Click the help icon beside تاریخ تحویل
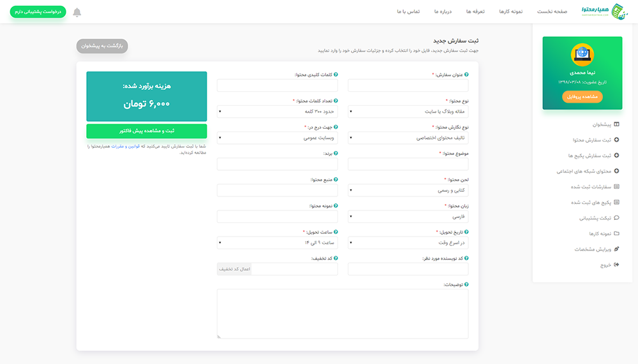Screen dimensions: 638x364 (466, 232)
